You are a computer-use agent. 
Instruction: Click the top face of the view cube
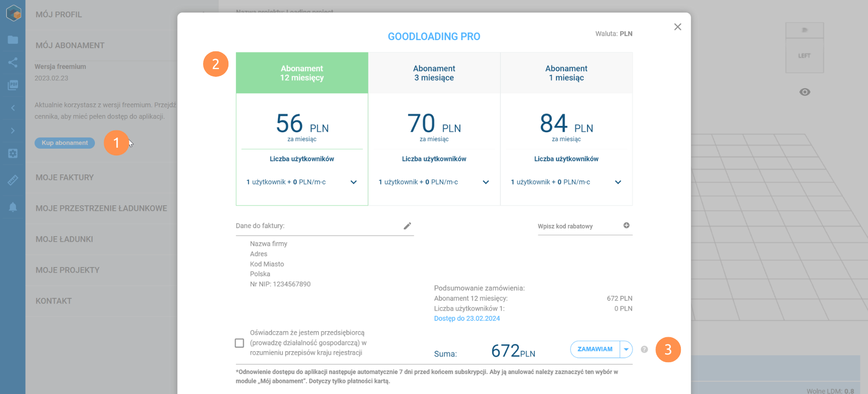[x=804, y=30]
